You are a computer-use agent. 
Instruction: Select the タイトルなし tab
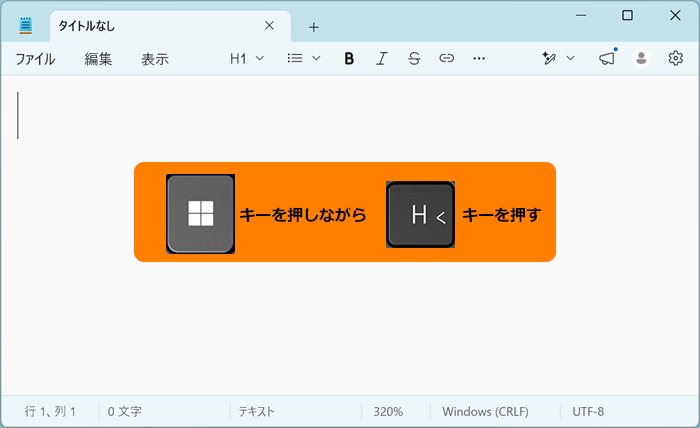[x=171, y=26]
